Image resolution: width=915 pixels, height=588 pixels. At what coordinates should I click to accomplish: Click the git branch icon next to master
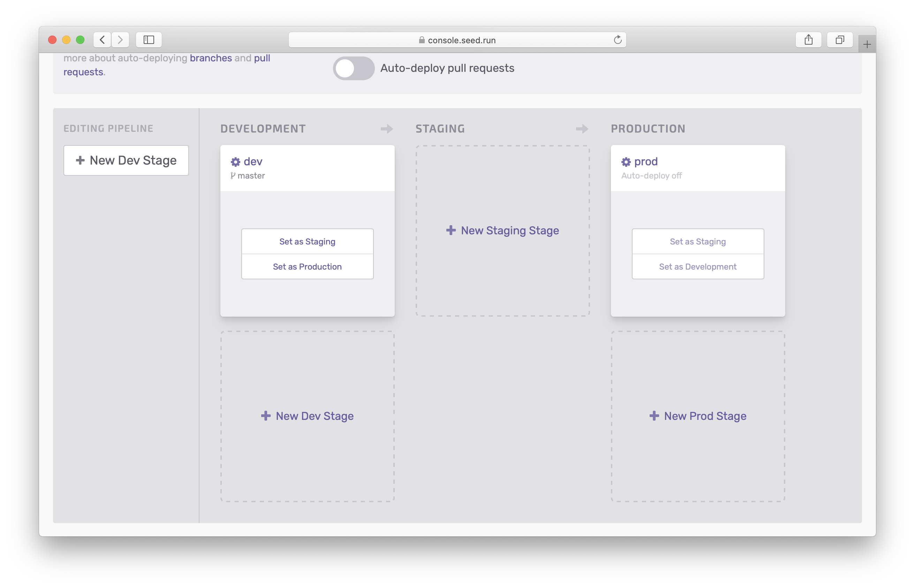click(233, 175)
